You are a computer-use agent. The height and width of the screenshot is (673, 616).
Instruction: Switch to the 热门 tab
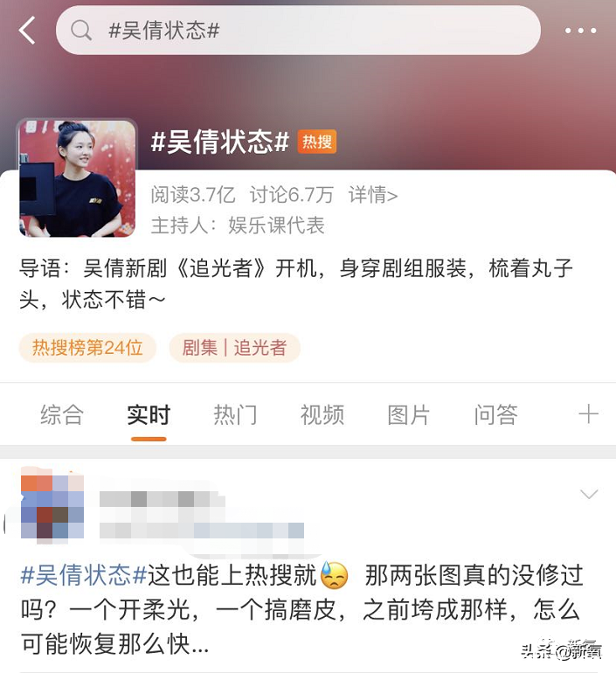tap(235, 414)
